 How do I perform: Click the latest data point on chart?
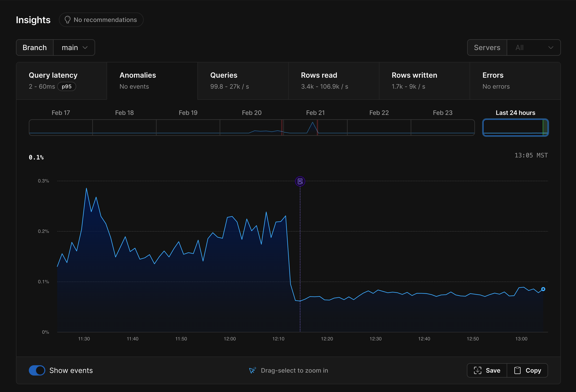543,289
